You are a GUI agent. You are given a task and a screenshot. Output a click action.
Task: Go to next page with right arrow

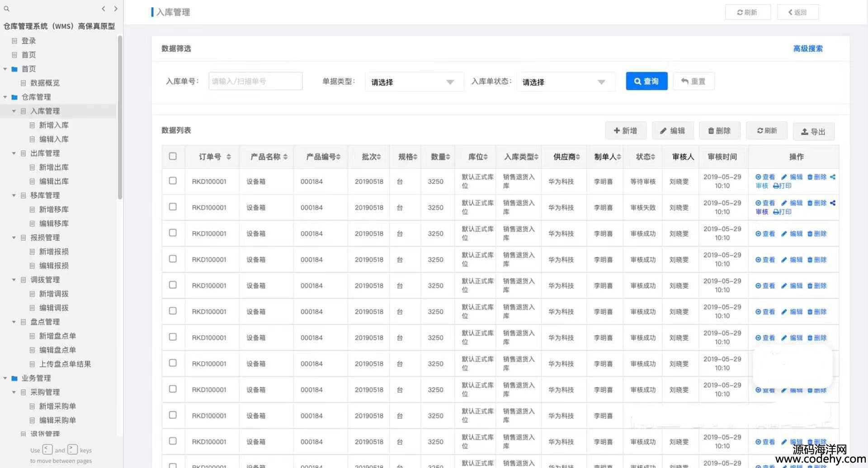click(x=116, y=9)
